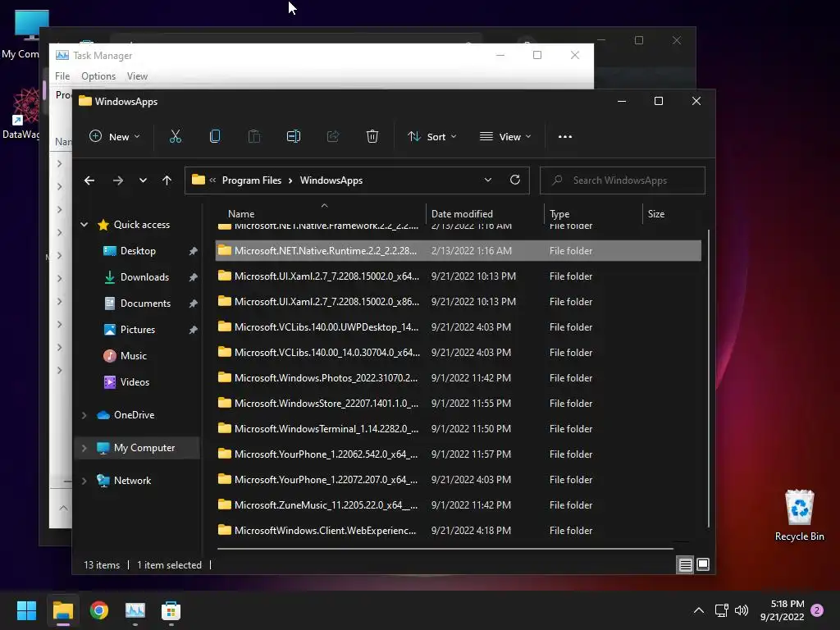Click the Search WindowsApps field
Screen dimensions: 840x630
(623, 180)
